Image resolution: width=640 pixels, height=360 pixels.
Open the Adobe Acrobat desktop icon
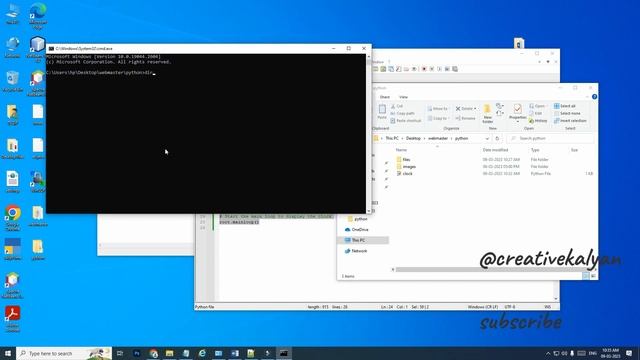click(x=13, y=318)
